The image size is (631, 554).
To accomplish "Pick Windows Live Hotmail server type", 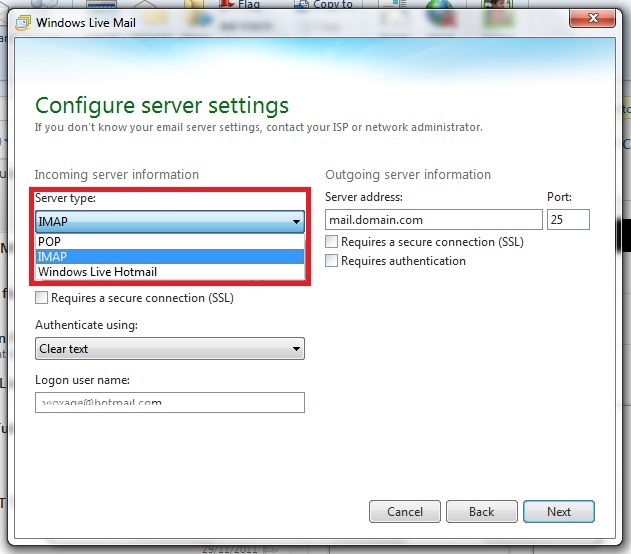I will point(169,272).
